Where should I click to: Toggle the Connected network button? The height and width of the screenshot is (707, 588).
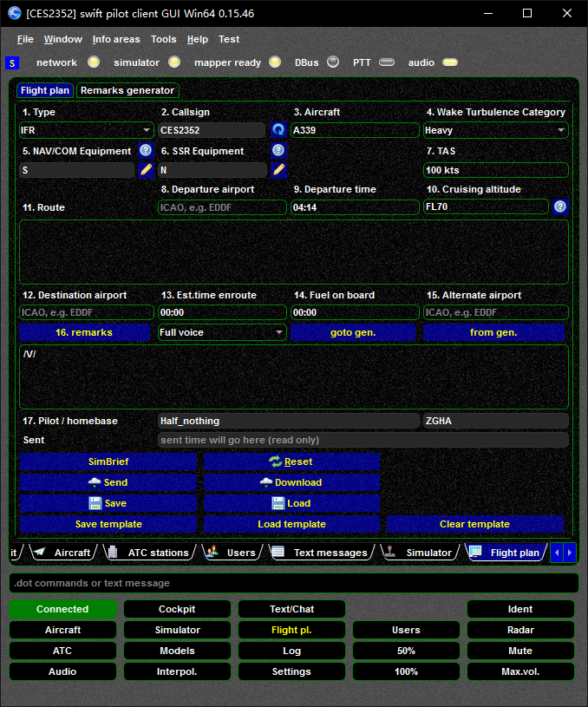coord(62,609)
